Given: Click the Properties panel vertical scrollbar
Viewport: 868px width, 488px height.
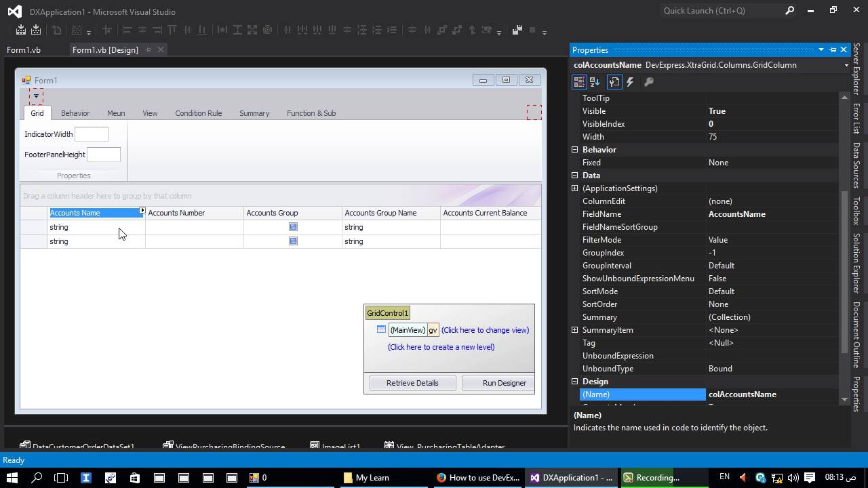Looking at the screenshot, I should [x=844, y=248].
